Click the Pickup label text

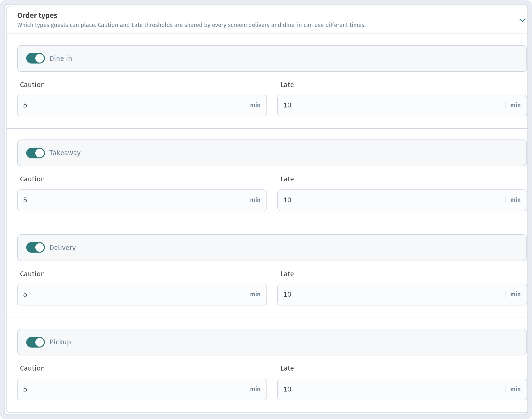(x=60, y=342)
